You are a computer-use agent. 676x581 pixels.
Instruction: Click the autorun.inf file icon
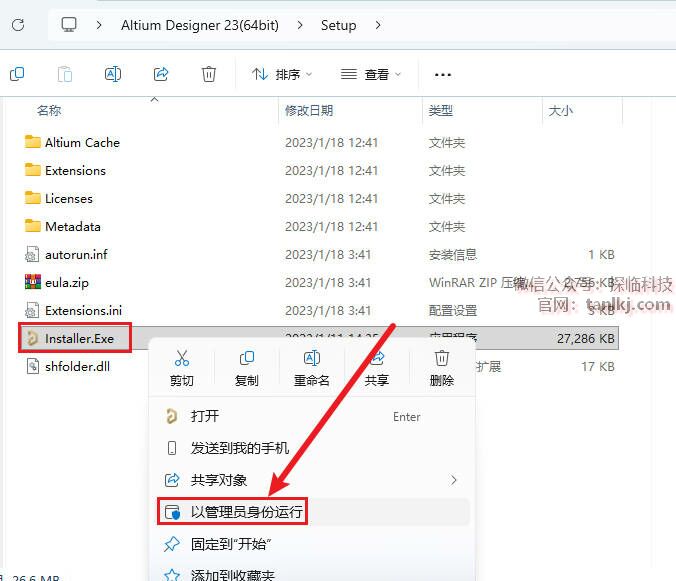pyautogui.click(x=32, y=254)
